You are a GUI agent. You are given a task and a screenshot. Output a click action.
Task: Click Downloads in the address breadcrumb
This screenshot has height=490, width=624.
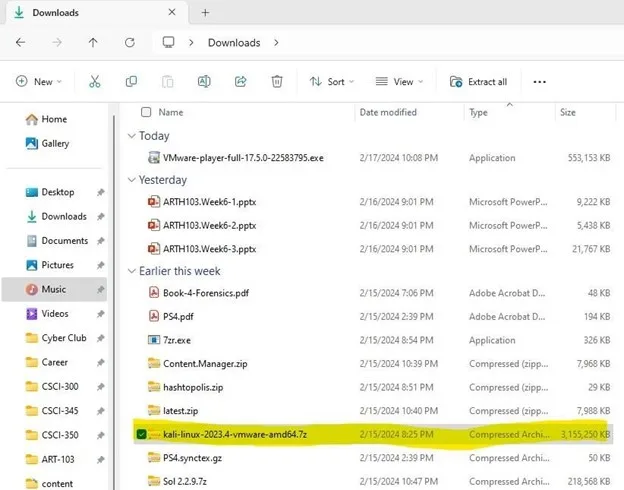point(234,43)
